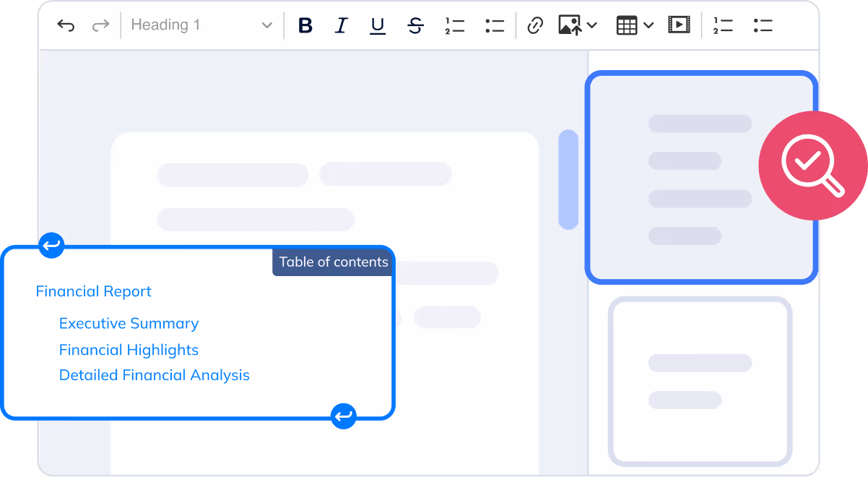Toggle Italic formatting
The image size is (868, 477).
[x=341, y=26]
